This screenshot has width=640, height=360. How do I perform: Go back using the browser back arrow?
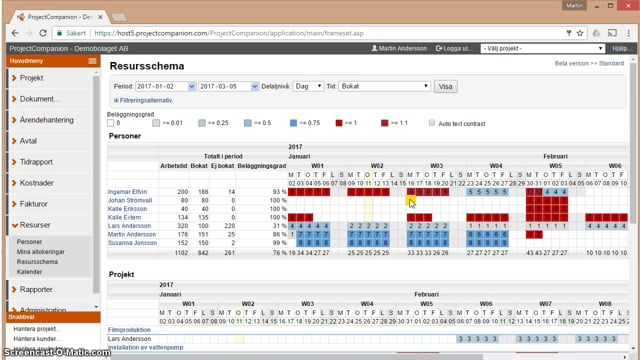[16, 33]
